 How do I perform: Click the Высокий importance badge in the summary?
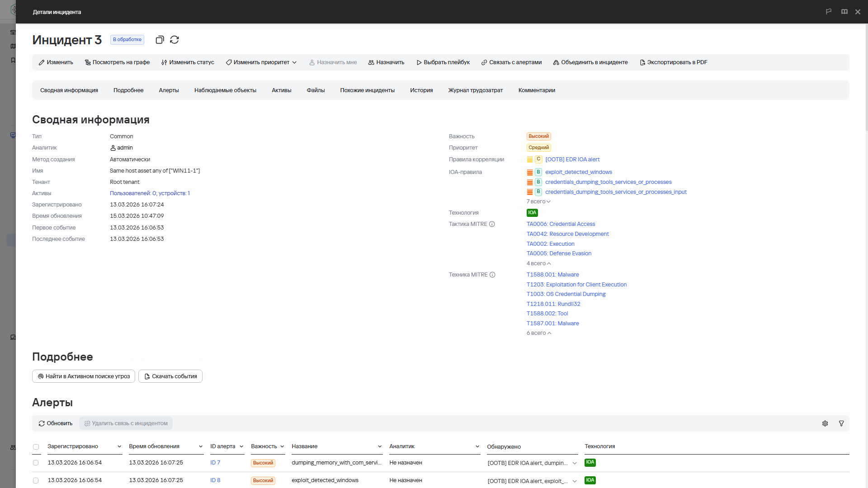(538, 136)
